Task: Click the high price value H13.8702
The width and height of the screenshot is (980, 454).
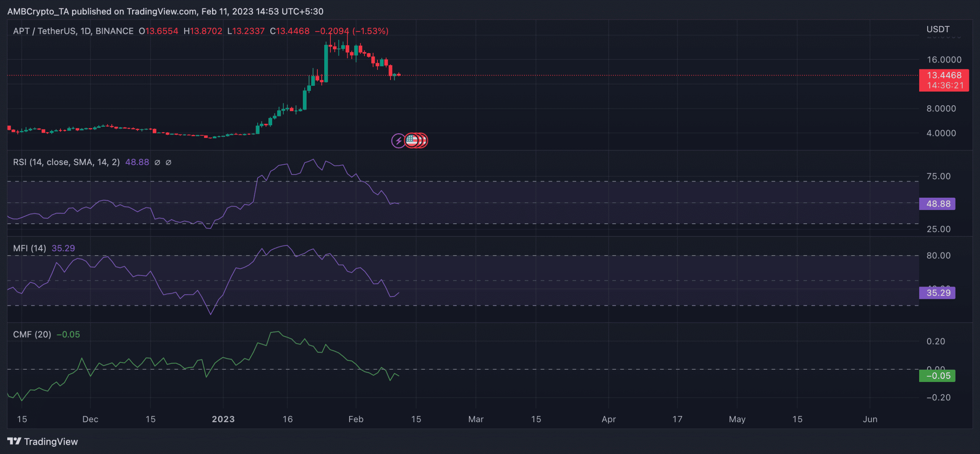Action: [203, 31]
